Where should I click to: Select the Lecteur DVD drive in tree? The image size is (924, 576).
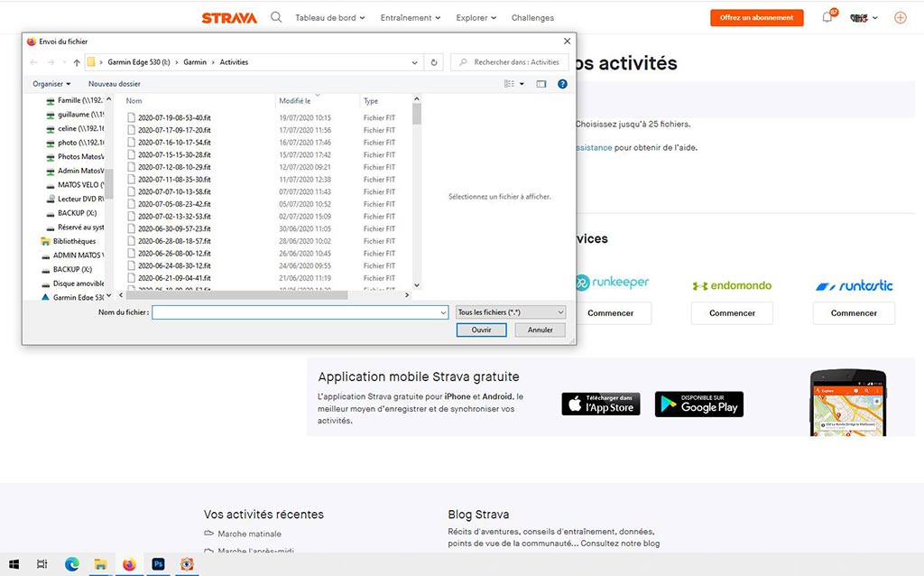76,199
